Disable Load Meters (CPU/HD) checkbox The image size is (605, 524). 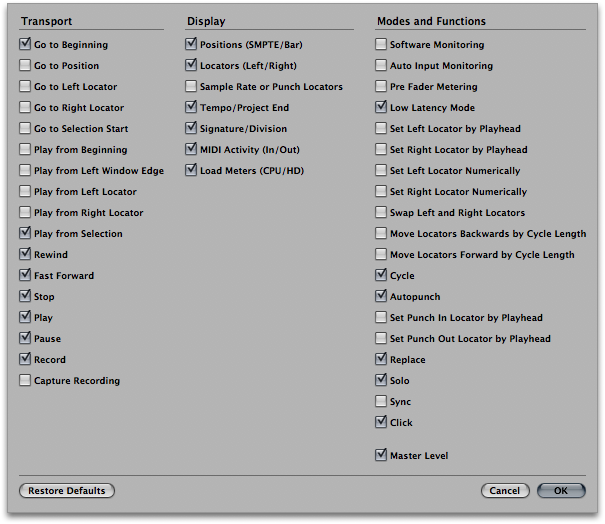191,170
